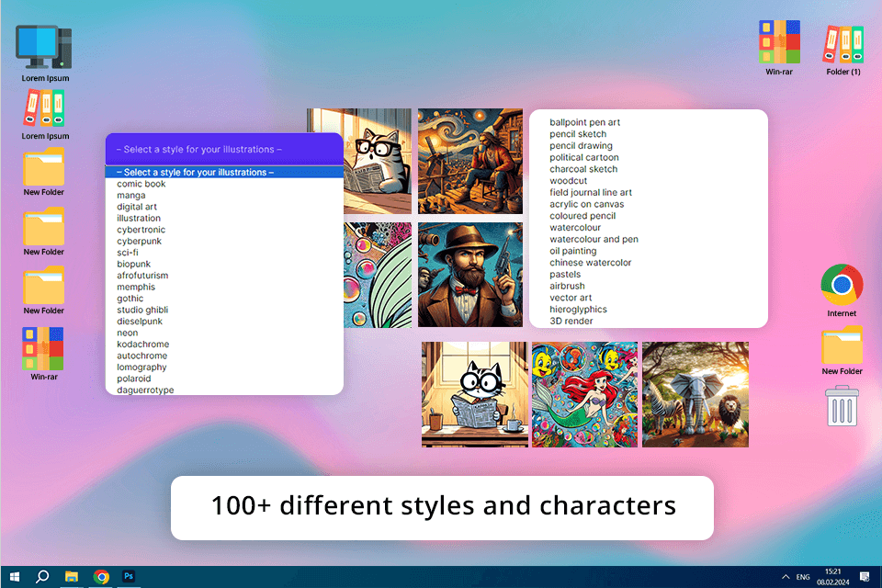Click '3D render' entry
The image size is (882, 588).
571,321
